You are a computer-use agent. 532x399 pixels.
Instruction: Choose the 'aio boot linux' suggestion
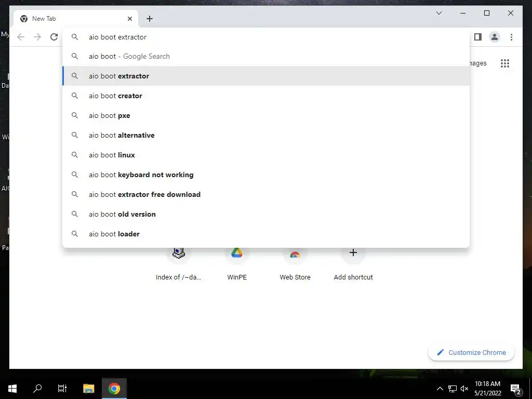pos(266,155)
